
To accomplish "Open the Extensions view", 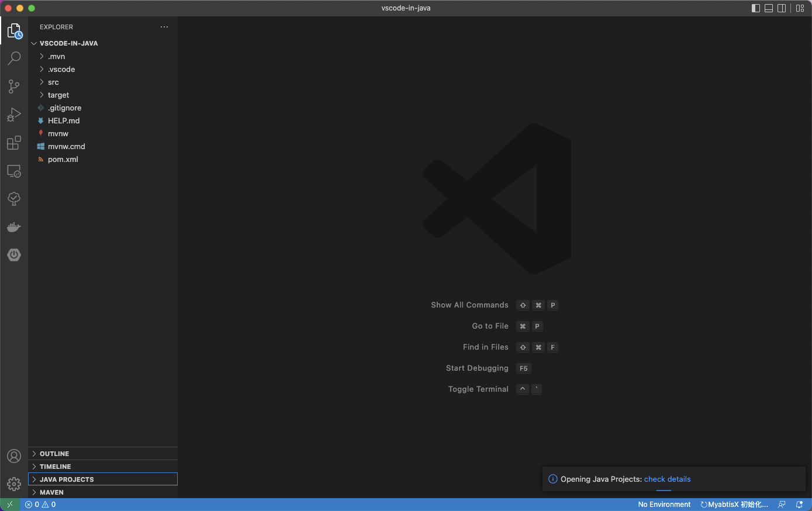I will tap(14, 143).
